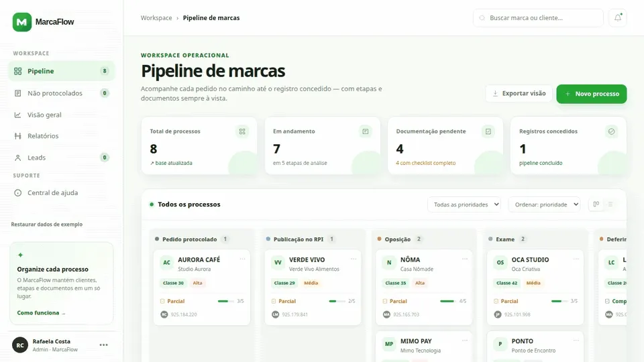
Task: Click the search magnifier icon
Action: [x=482, y=17]
